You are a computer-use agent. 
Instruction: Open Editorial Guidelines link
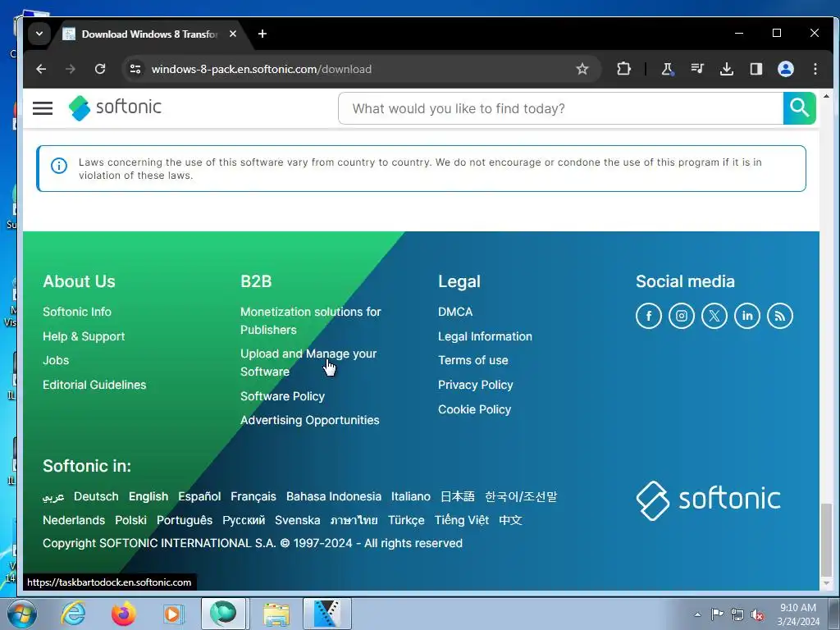[94, 385]
